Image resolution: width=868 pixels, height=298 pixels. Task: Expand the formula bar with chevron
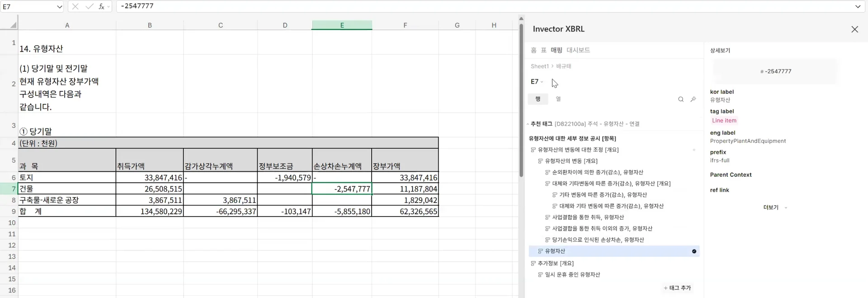tap(858, 6)
